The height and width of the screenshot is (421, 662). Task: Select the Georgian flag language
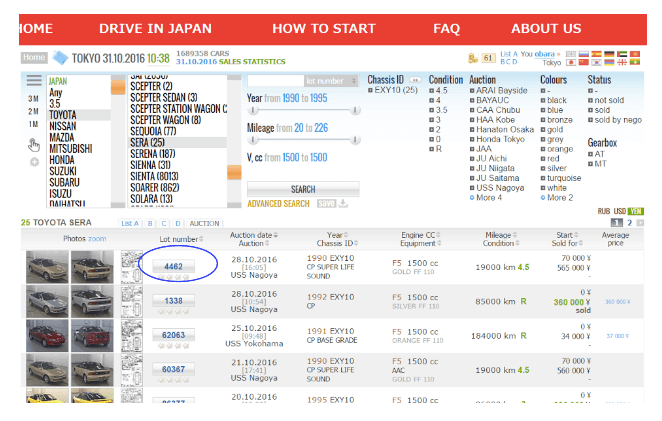(622, 62)
